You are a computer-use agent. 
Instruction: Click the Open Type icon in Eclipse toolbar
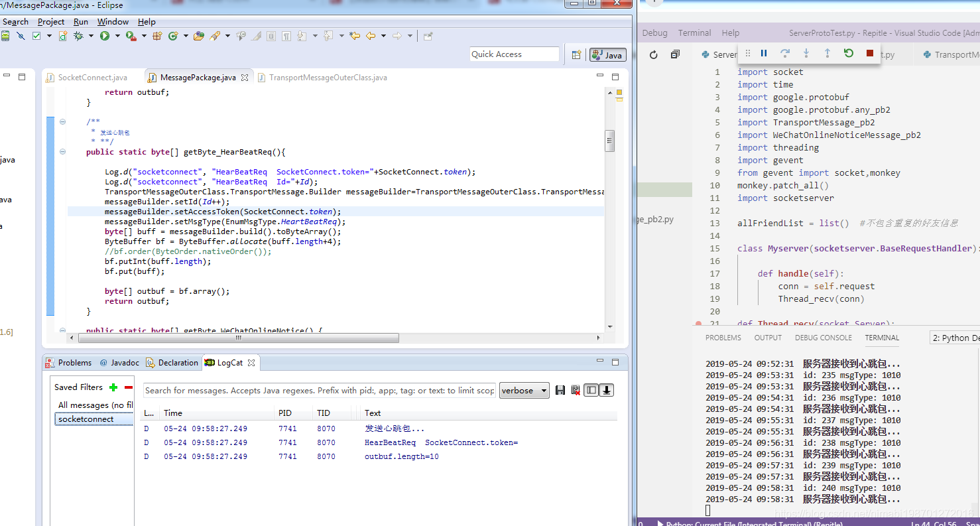pyautogui.click(x=198, y=36)
